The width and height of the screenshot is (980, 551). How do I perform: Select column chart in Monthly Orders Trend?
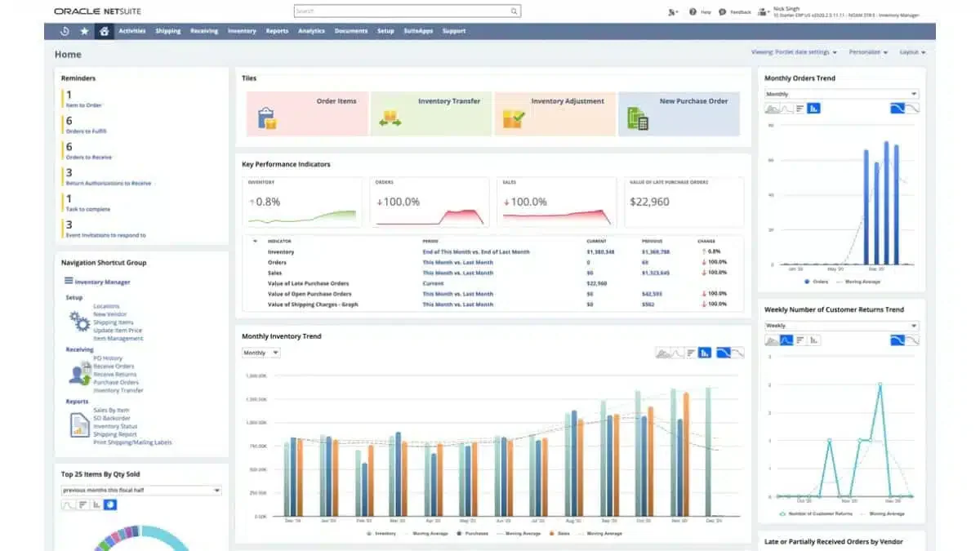813,108
